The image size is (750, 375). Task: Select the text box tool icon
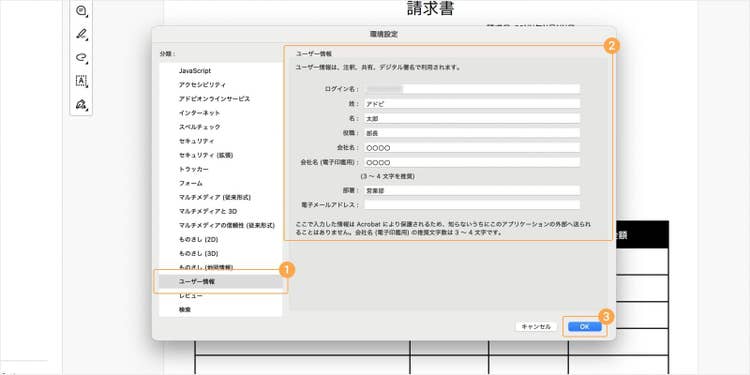click(81, 81)
